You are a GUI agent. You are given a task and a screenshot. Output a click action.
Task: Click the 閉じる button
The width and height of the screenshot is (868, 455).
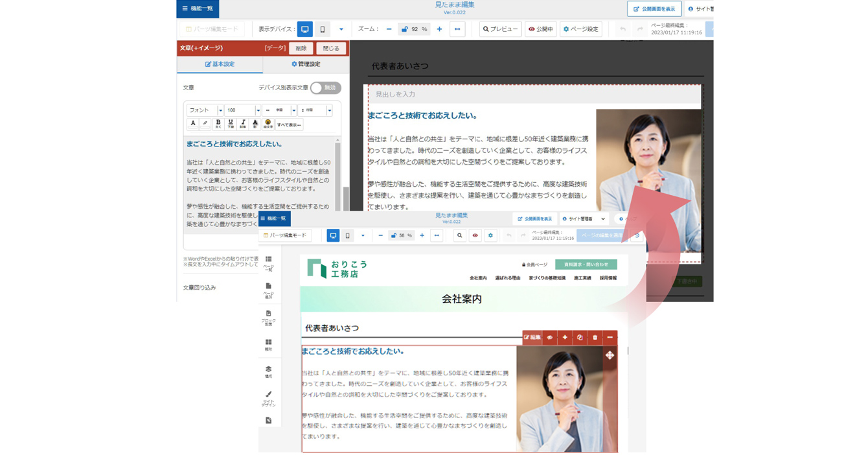(x=331, y=48)
